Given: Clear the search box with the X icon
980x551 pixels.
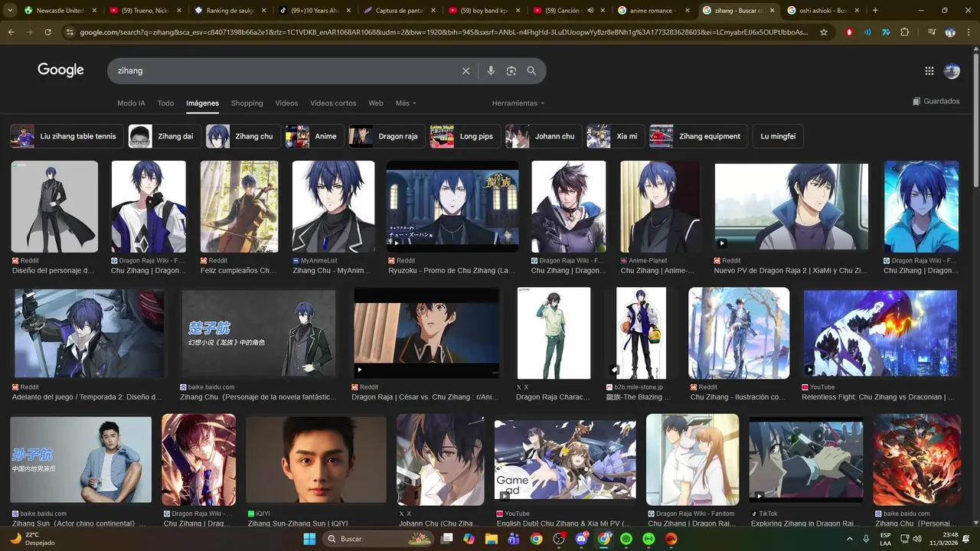Looking at the screenshot, I should [465, 70].
